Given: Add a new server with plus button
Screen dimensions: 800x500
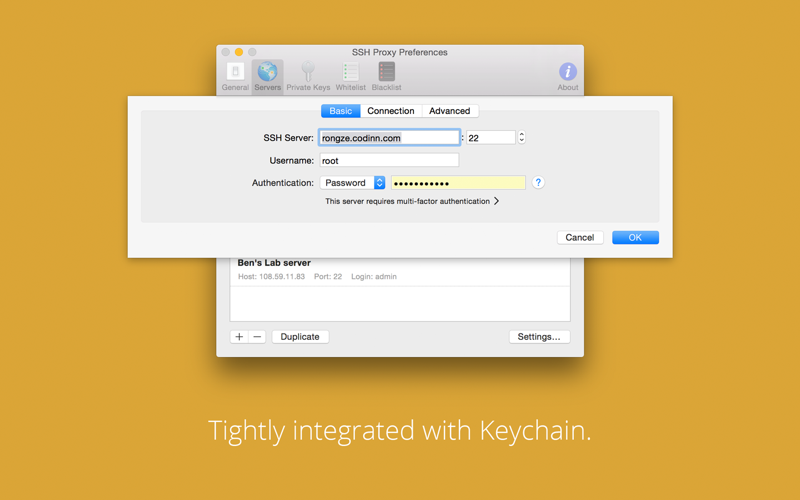Looking at the screenshot, I should pyautogui.click(x=239, y=337).
